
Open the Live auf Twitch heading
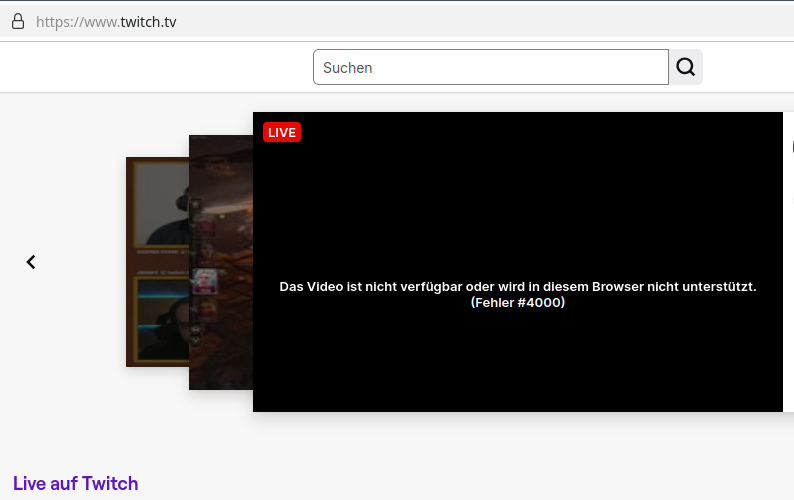coord(75,484)
